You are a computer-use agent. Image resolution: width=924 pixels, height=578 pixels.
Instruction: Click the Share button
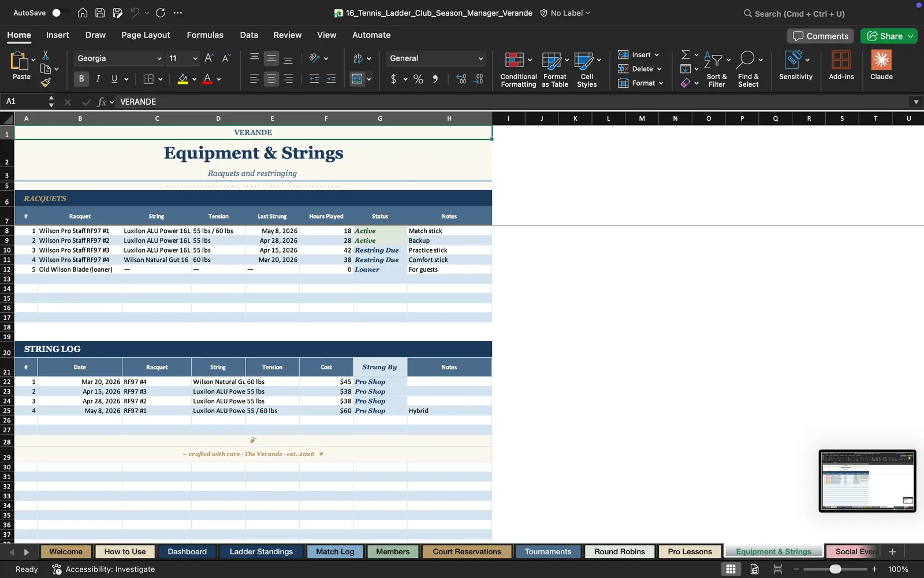[x=888, y=36]
